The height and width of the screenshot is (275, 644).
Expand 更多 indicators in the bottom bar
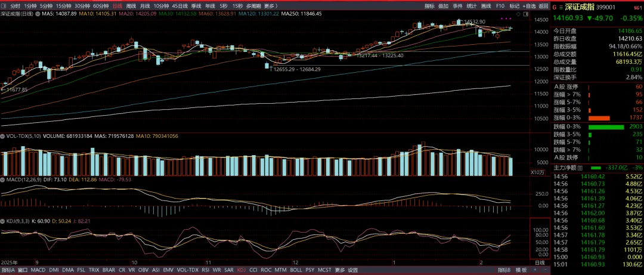click(339, 270)
